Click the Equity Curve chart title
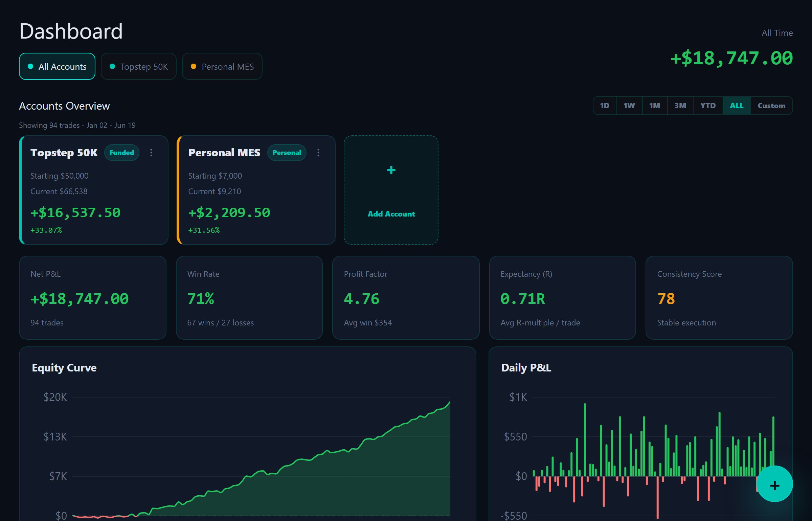 pos(64,368)
